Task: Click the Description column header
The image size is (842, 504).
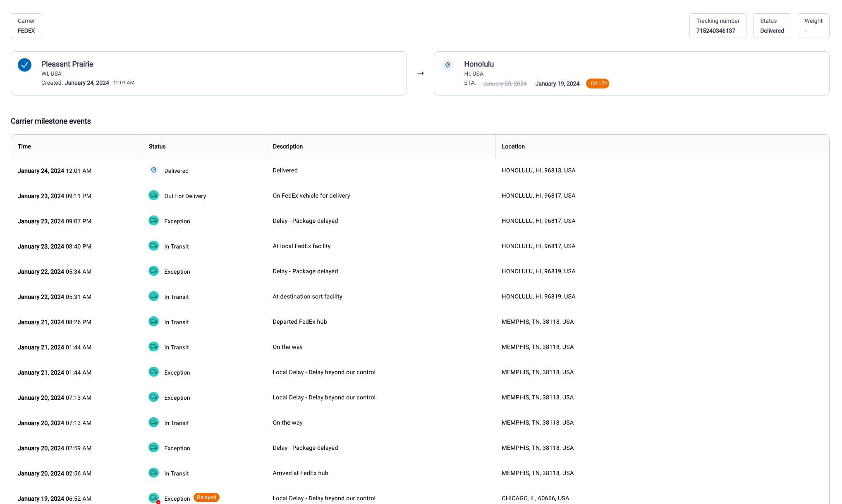Action: [288, 146]
